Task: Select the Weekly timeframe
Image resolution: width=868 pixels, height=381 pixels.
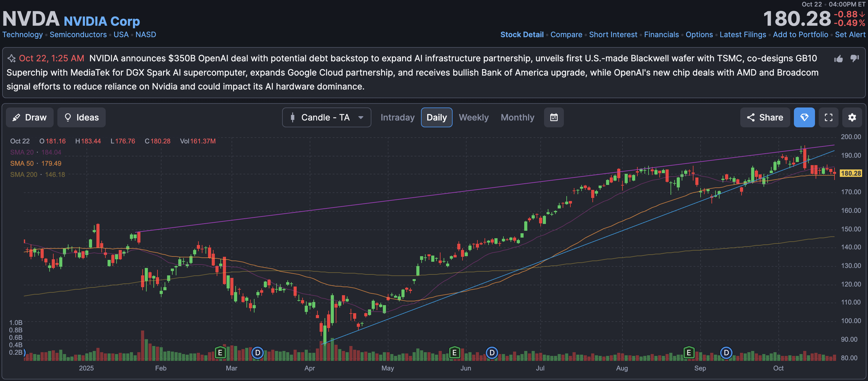Action: click(473, 117)
